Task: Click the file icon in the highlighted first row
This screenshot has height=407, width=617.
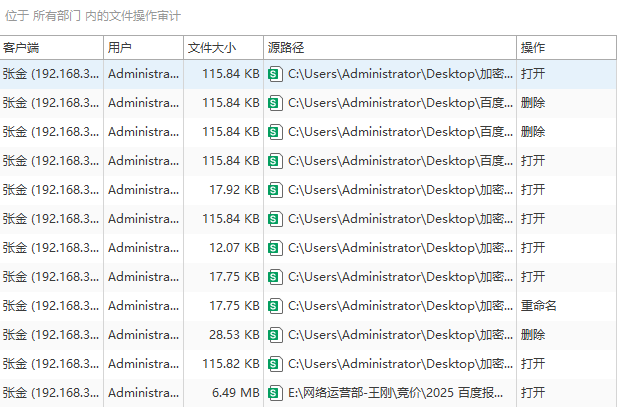Action: click(275, 73)
